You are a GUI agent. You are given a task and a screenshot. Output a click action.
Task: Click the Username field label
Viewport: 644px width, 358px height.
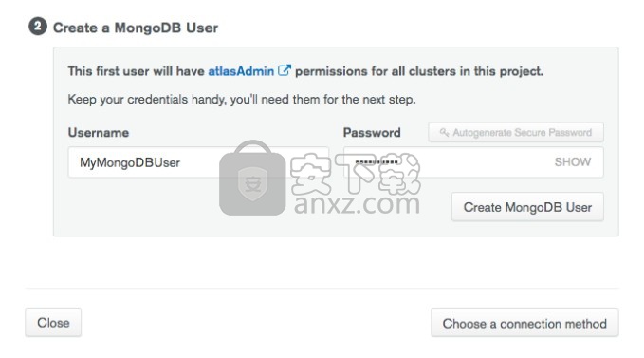click(x=98, y=132)
